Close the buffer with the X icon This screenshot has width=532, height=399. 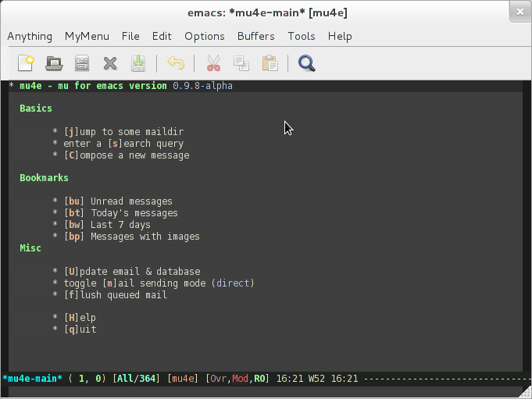click(110, 63)
